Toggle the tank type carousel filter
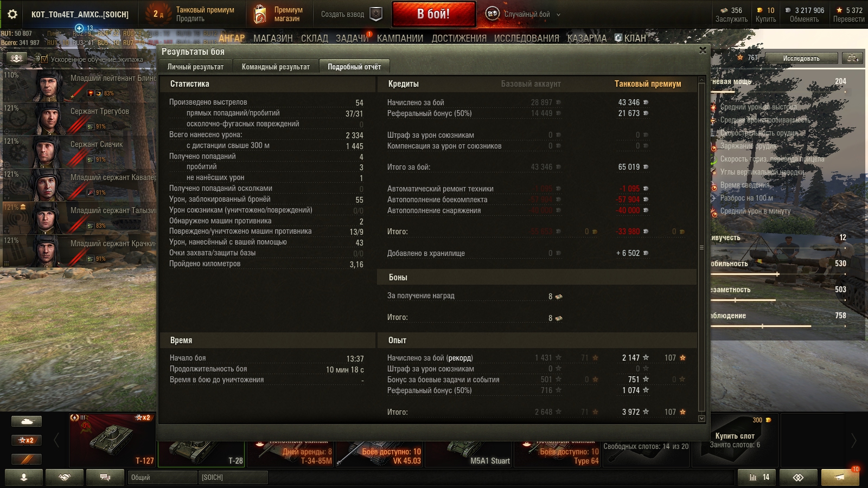The width and height of the screenshot is (868, 488). click(26, 421)
